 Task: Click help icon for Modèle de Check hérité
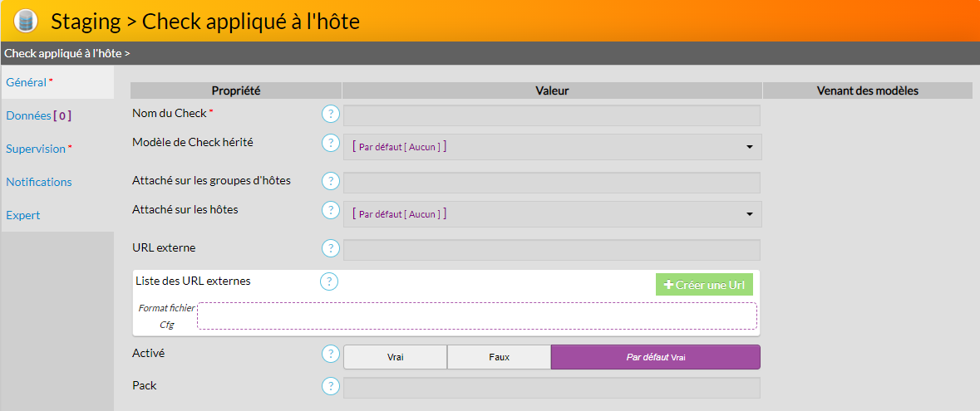click(330, 143)
